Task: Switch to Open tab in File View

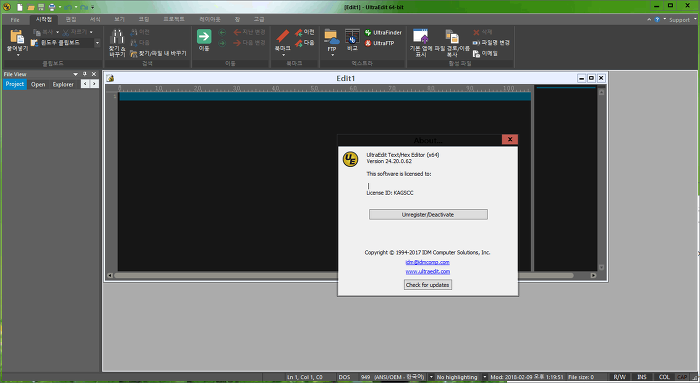Action: click(38, 84)
